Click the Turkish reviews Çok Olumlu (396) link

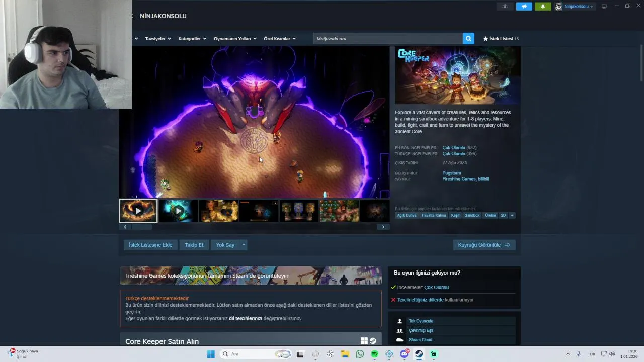[459, 154]
